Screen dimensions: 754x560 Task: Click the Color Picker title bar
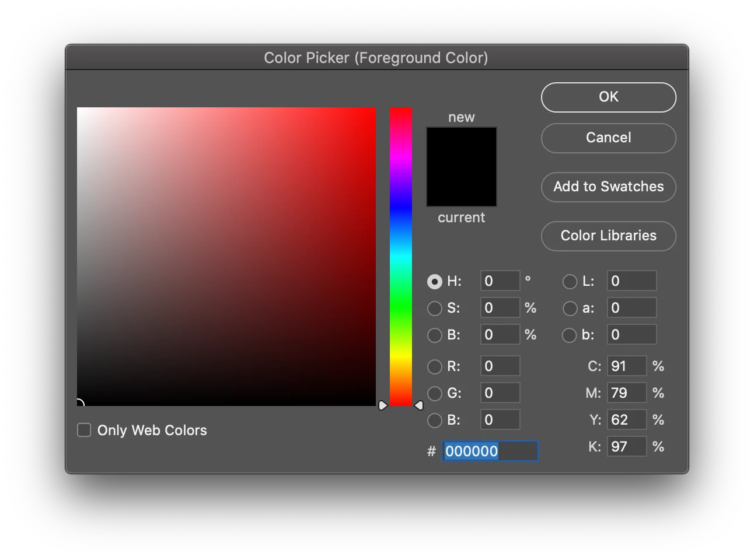click(376, 58)
